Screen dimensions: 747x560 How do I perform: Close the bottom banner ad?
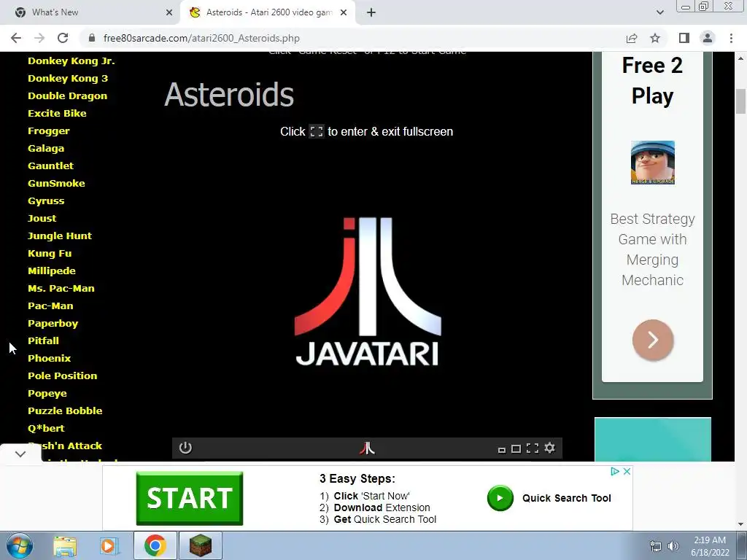point(627,472)
